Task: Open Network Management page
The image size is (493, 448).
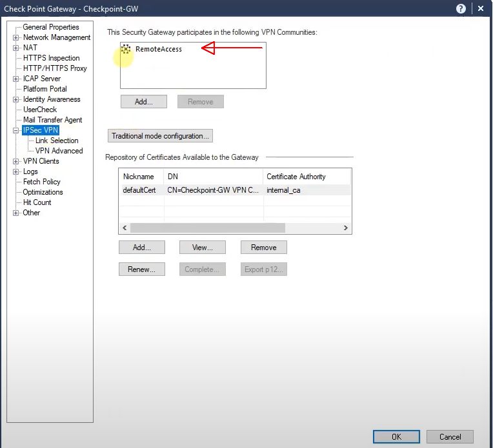Action: 57,37
